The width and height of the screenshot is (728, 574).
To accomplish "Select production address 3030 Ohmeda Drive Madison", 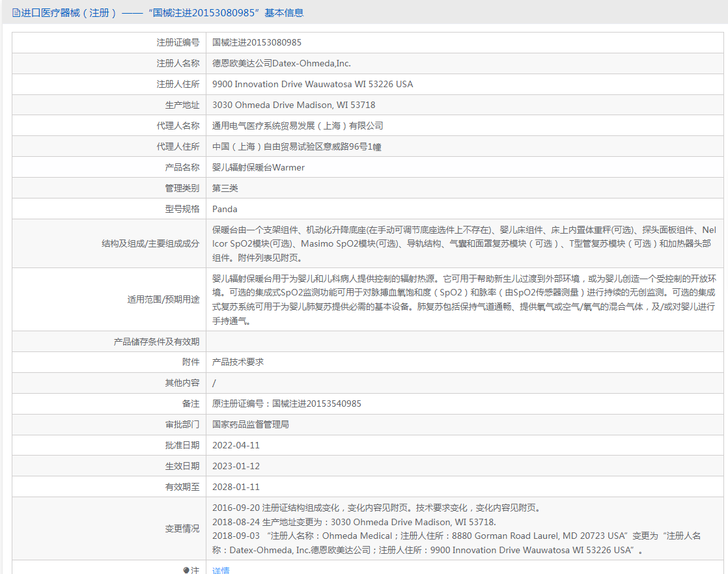I will click(x=294, y=105).
